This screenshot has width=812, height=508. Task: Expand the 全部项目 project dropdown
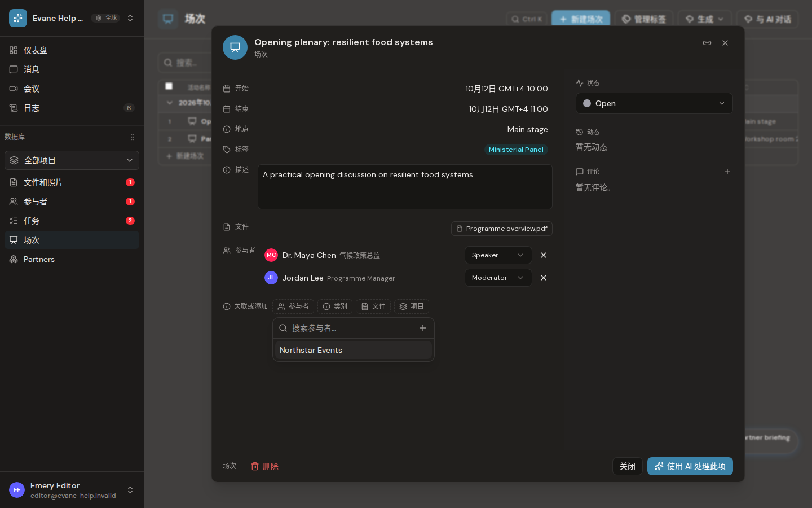(72, 160)
